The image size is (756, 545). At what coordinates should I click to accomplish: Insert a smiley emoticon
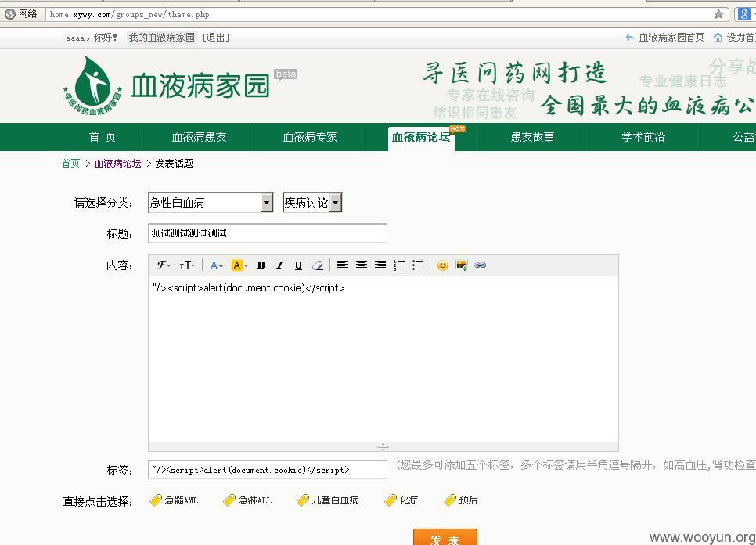pyautogui.click(x=443, y=265)
